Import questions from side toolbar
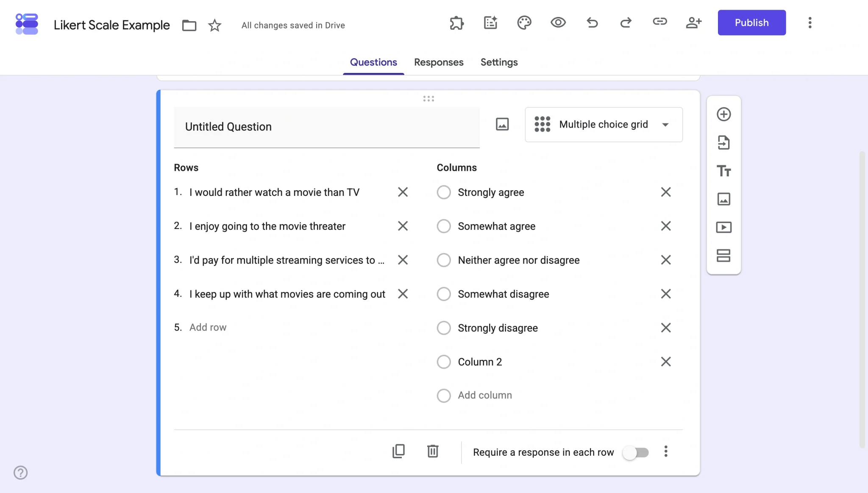This screenshot has width=868, height=493. click(x=724, y=142)
